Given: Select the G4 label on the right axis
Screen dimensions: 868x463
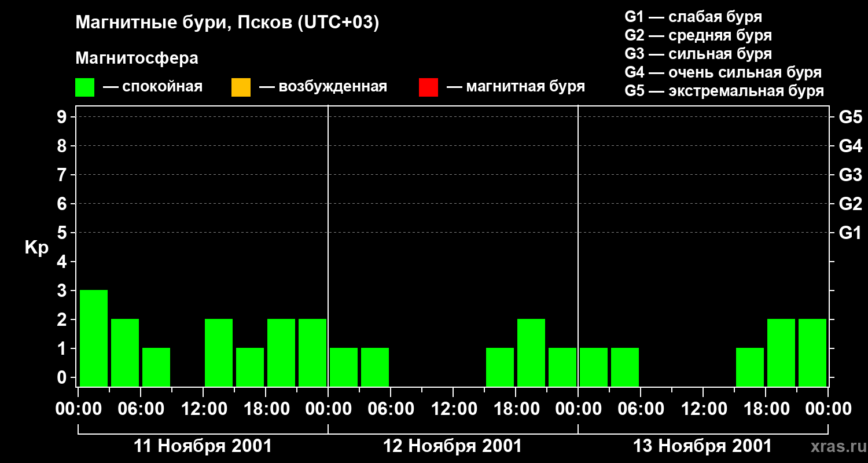Looking at the screenshot, I should click(851, 146).
